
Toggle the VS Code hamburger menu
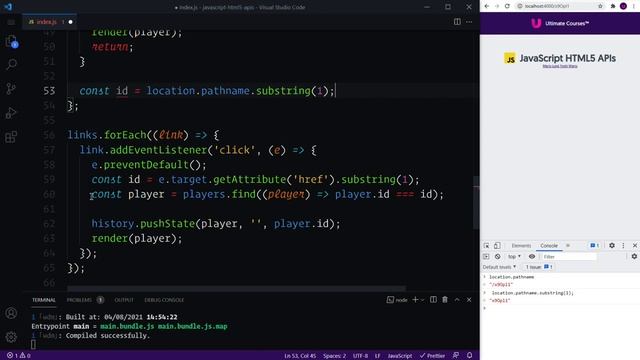pyautogui.click(x=11, y=22)
